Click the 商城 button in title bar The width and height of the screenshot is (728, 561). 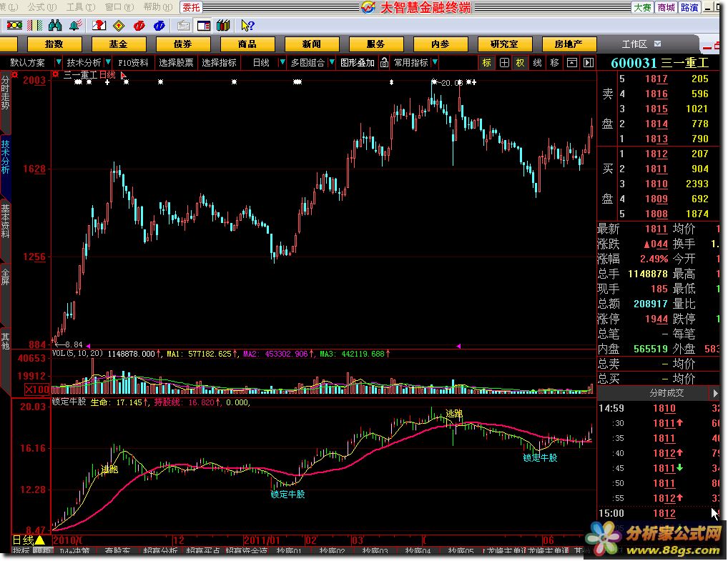click(666, 7)
